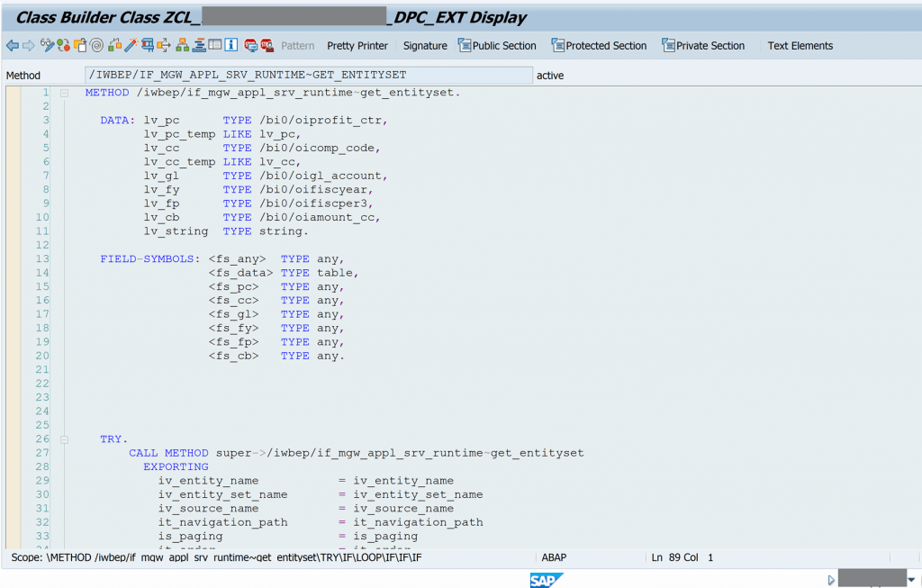The height and width of the screenshot is (588, 922).
Task: Click the forward navigation arrow icon
Action: pos(28,45)
